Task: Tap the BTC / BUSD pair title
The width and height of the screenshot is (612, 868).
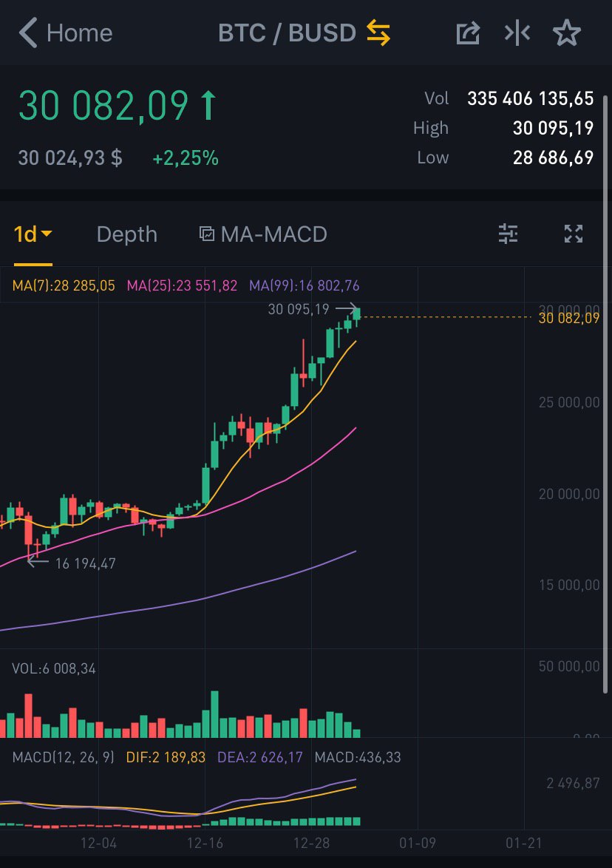Action: pos(287,33)
